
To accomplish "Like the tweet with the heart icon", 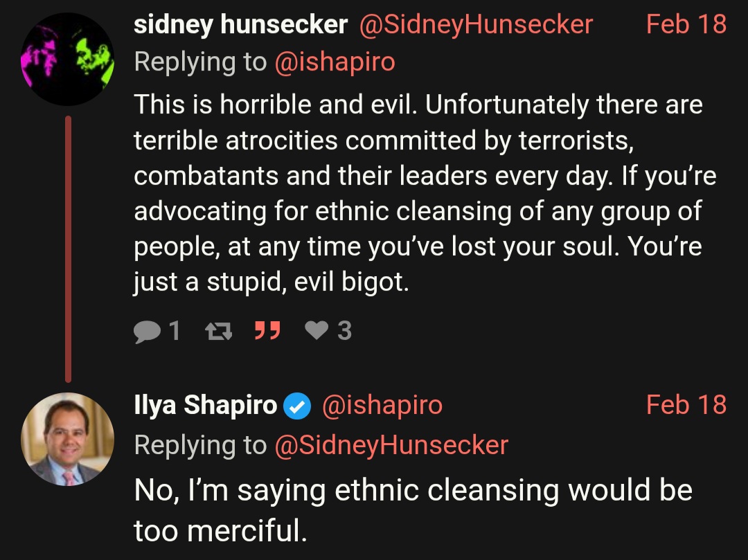I will coord(317,329).
